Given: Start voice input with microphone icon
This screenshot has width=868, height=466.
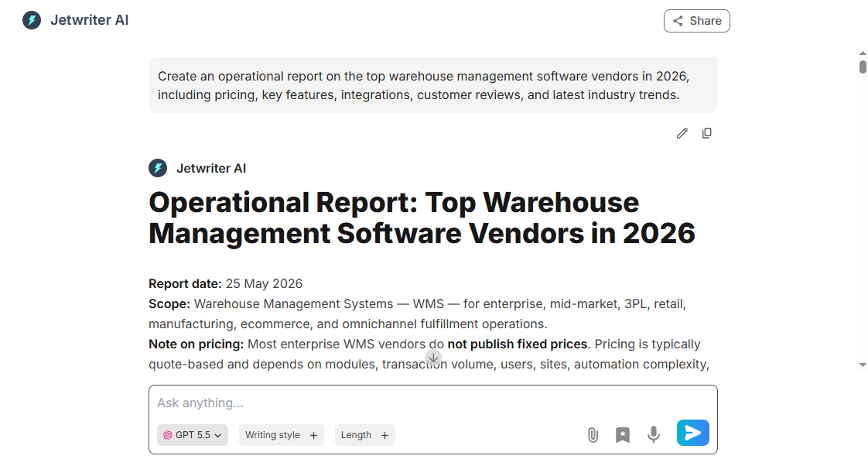Looking at the screenshot, I should point(654,435).
